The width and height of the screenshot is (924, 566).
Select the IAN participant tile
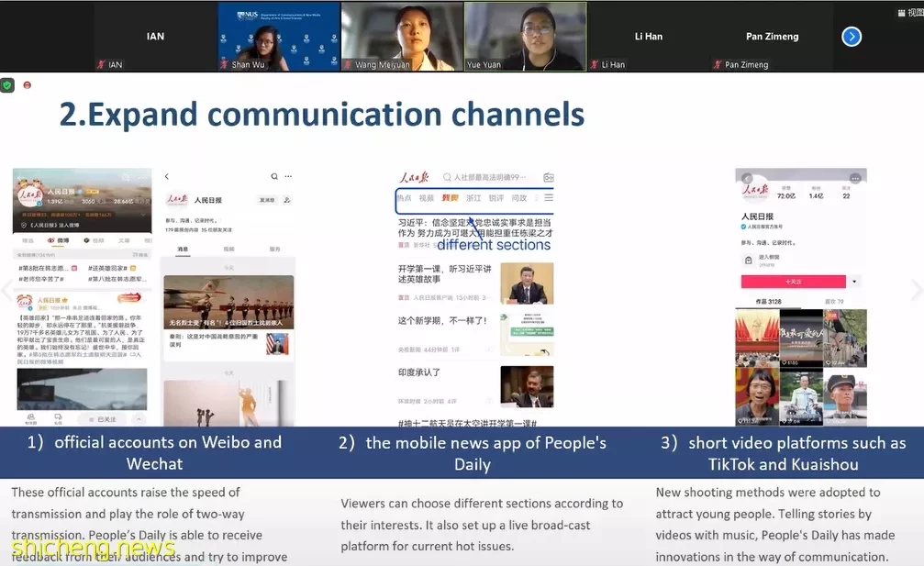pos(156,37)
